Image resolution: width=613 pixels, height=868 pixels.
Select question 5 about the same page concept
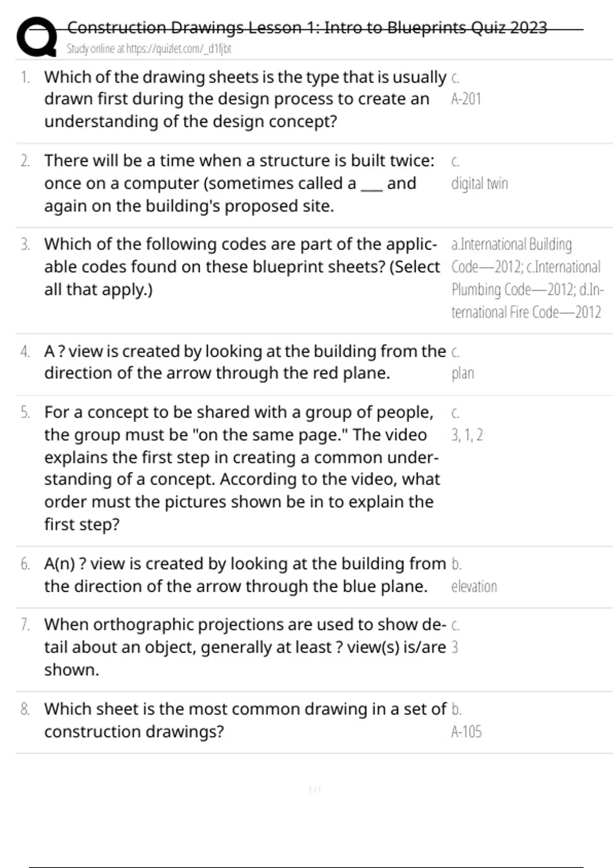241,468
